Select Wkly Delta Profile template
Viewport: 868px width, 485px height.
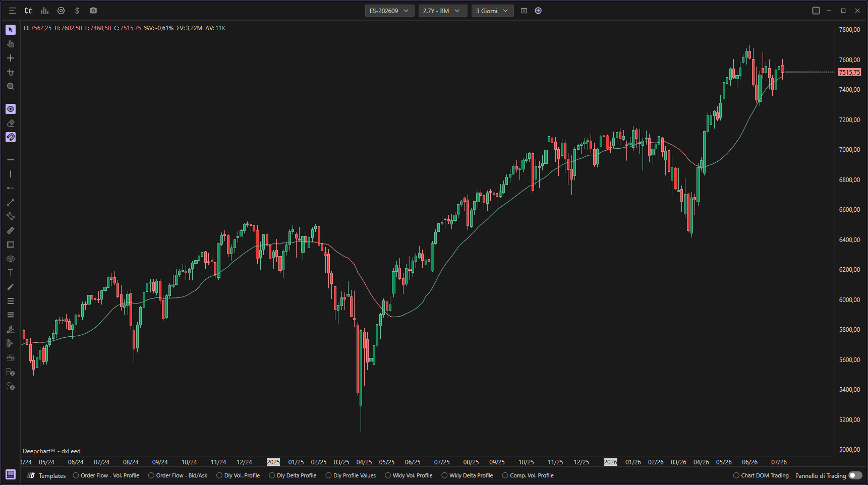coord(467,475)
